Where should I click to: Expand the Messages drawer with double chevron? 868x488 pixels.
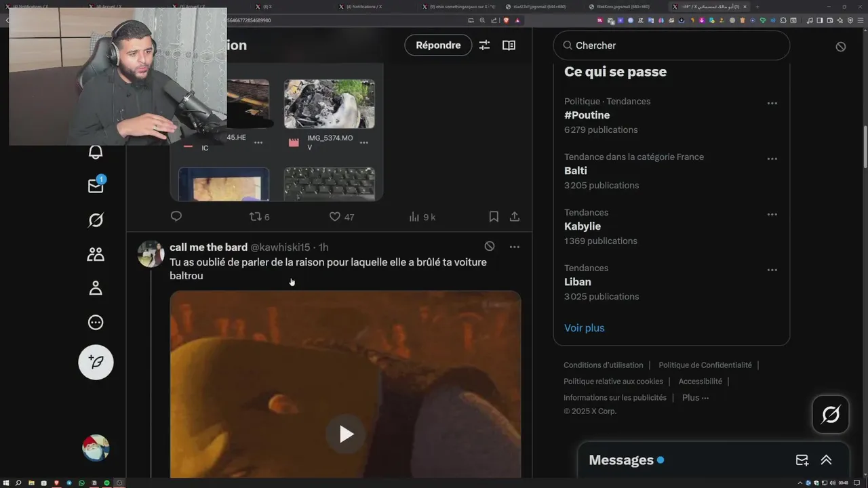826,460
